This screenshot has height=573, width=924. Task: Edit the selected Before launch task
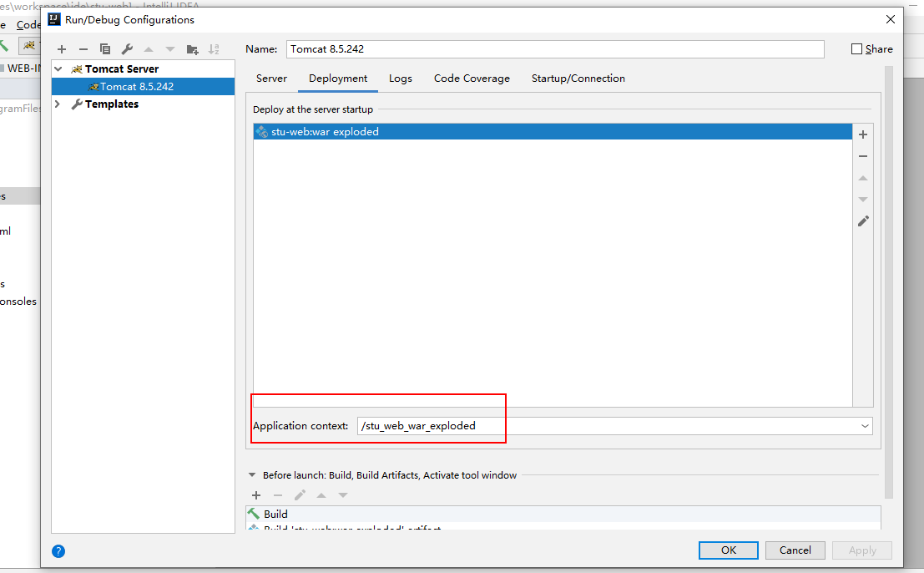click(300, 495)
